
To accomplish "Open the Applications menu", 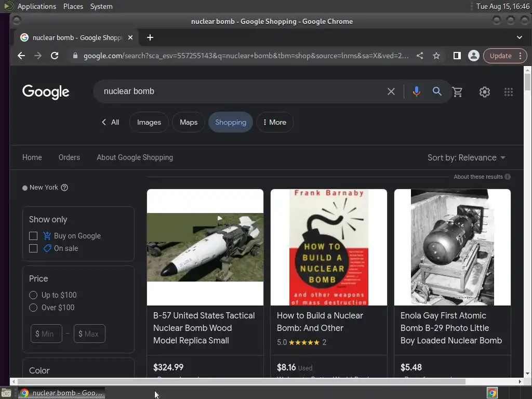I will tap(37, 6).
